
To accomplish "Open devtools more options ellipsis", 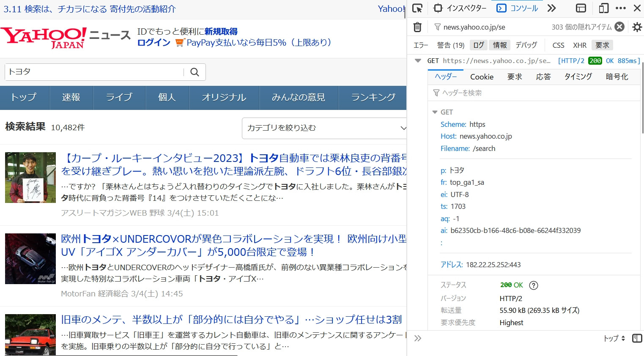I will [x=621, y=8].
